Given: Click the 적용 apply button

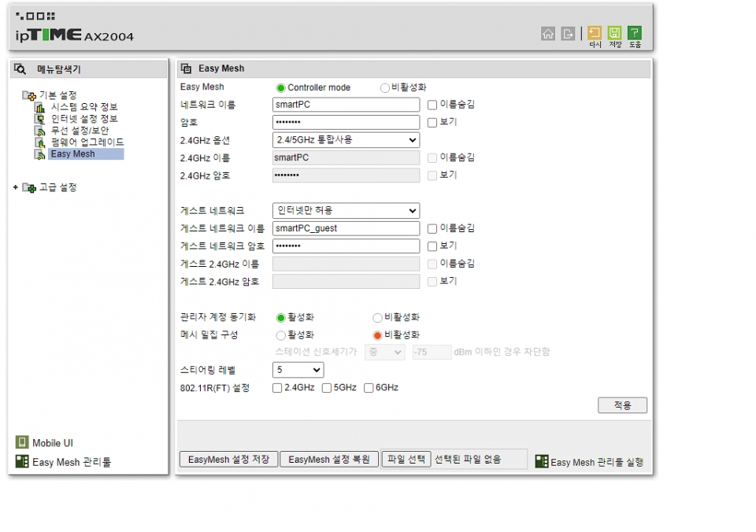Looking at the screenshot, I should point(622,405).
